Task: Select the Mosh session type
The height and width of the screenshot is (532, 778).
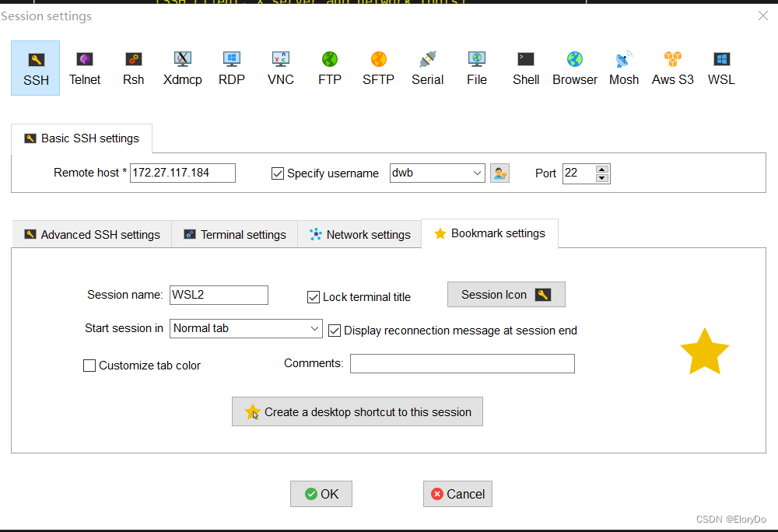Action: 623,68
